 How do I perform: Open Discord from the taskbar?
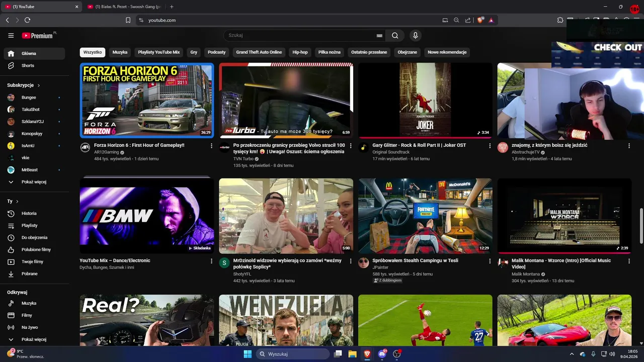point(382,354)
